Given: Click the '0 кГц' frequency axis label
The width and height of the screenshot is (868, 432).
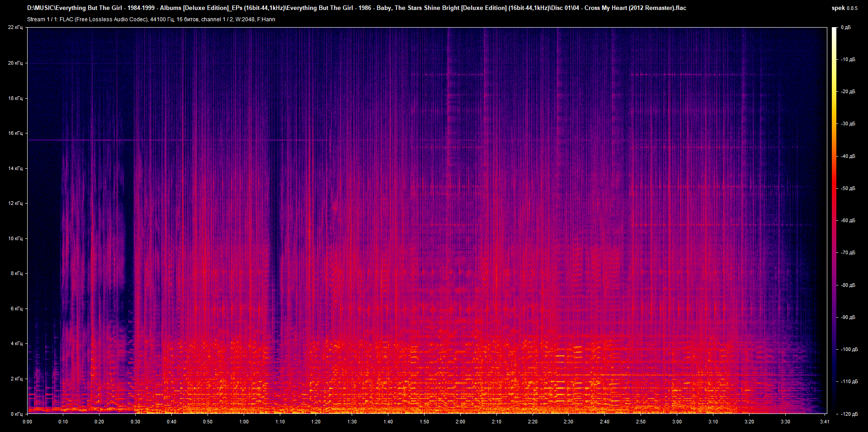Looking at the screenshot, I should point(17,414).
